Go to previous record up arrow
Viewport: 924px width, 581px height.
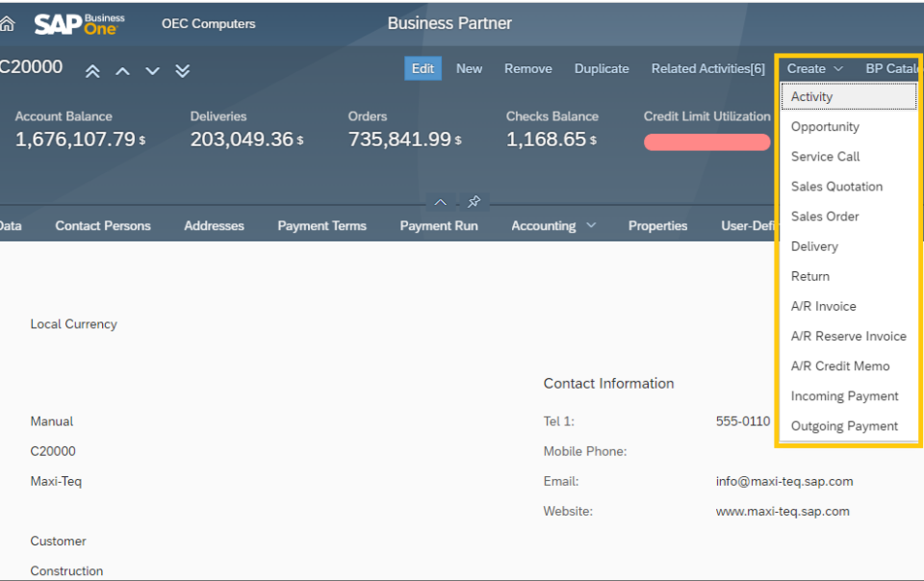(x=122, y=71)
